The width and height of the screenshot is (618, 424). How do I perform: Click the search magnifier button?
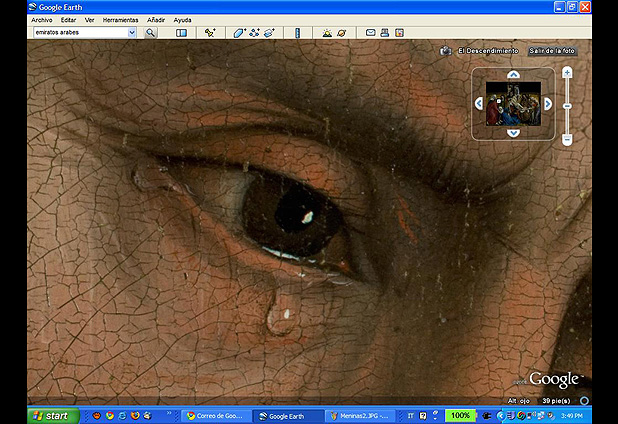point(151,32)
